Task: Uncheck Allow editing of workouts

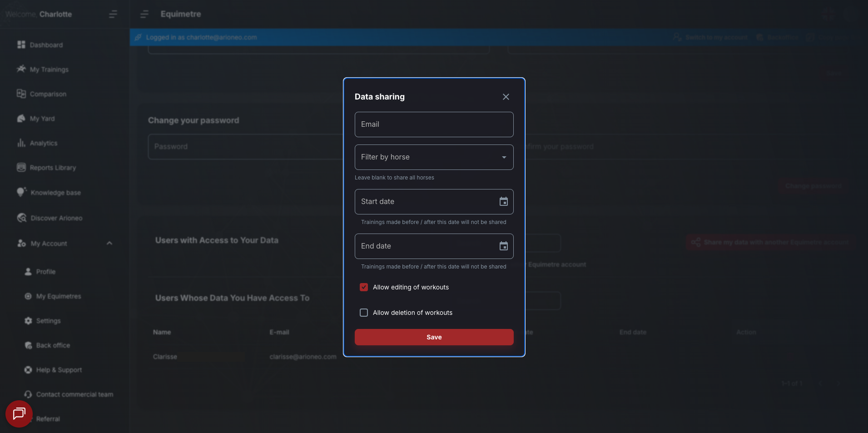Action: pyautogui.click(x=364, y=287)
